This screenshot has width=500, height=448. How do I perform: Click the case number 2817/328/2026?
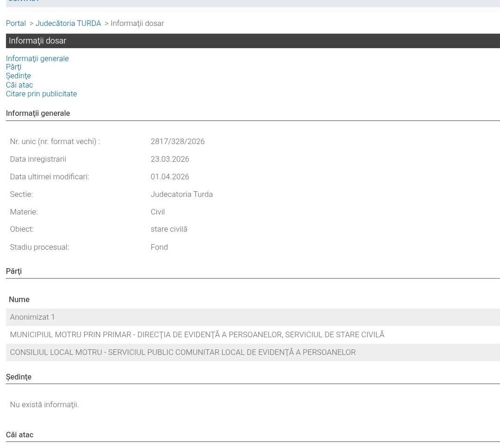click(177, 141)
